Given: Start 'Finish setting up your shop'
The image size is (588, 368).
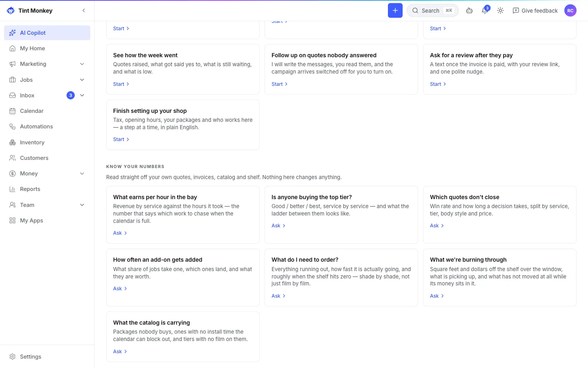Looking at the screenshot, I should pyautogui.click(x=121, y=139).
